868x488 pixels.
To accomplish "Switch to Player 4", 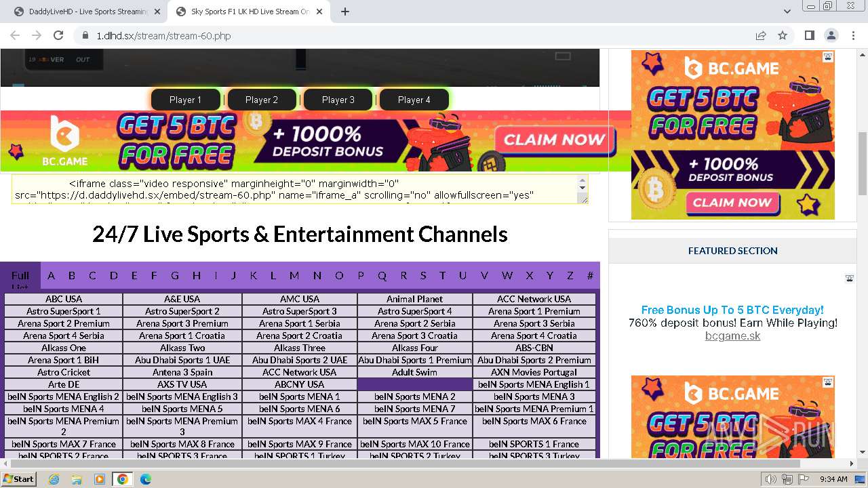I will (x=414, y=100).
